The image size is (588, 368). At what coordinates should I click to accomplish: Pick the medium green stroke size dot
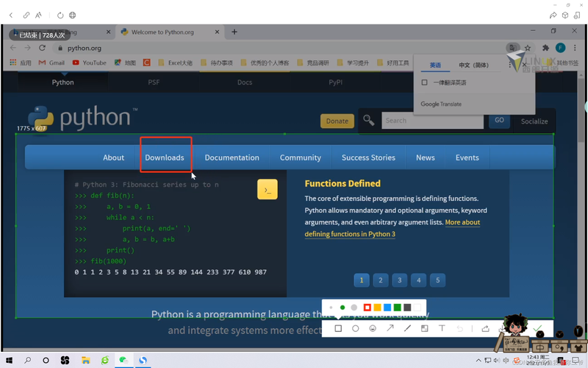click(343, 308)
